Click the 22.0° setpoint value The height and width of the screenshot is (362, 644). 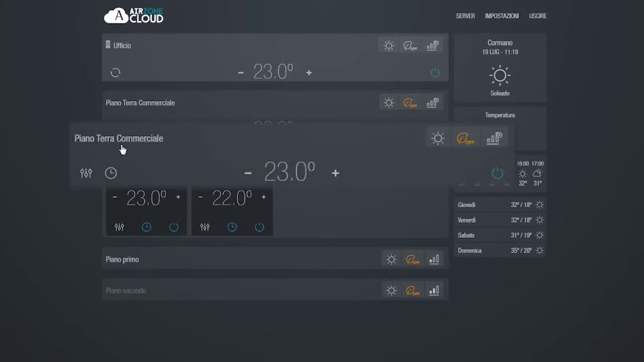(x=232, y=198)
